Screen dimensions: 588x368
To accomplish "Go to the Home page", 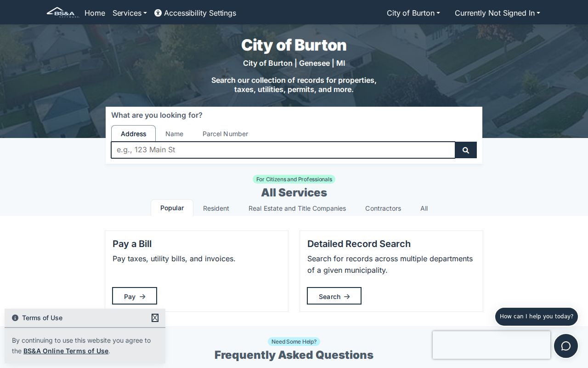I will [95, 13].
